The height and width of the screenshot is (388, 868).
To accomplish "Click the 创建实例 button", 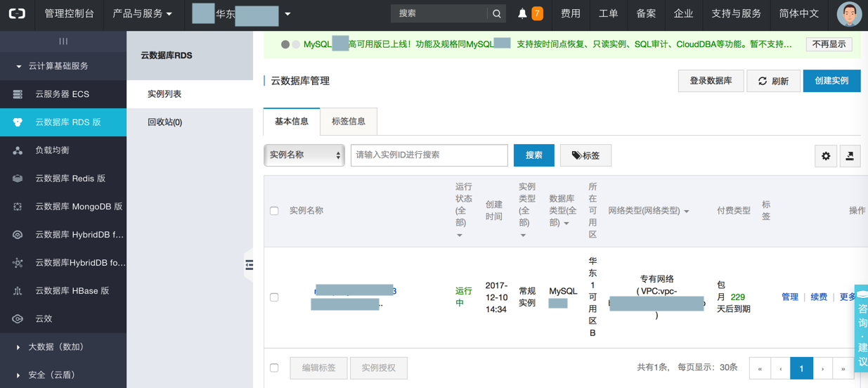I will point(831,81).
